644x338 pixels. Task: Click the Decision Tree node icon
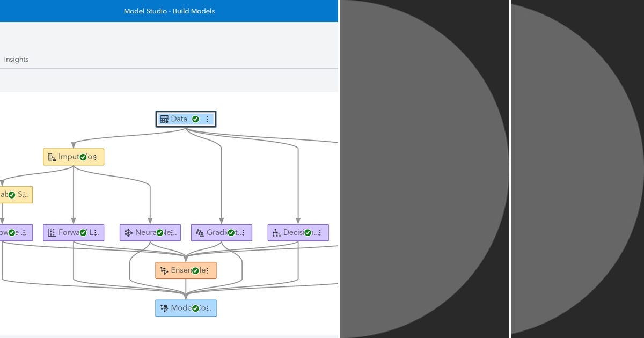[276, 233]
